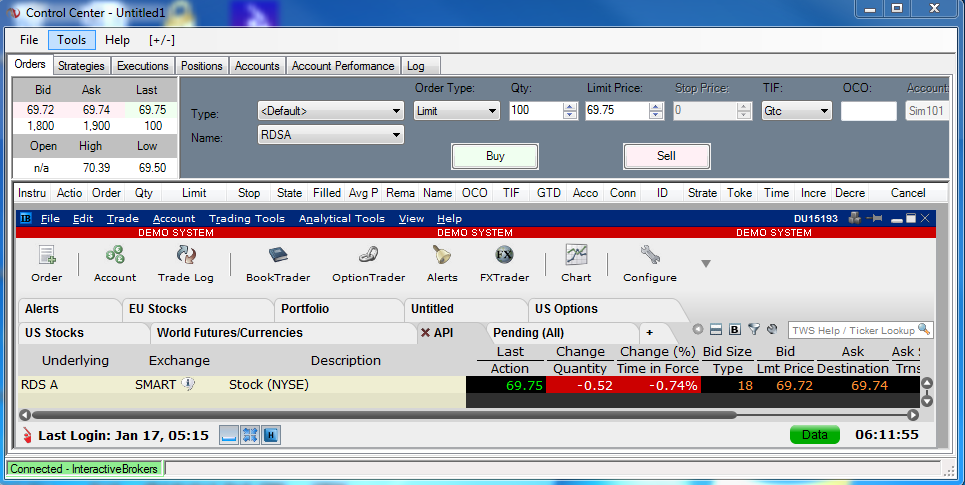Click the round back arrow icon by tabs

697,329
